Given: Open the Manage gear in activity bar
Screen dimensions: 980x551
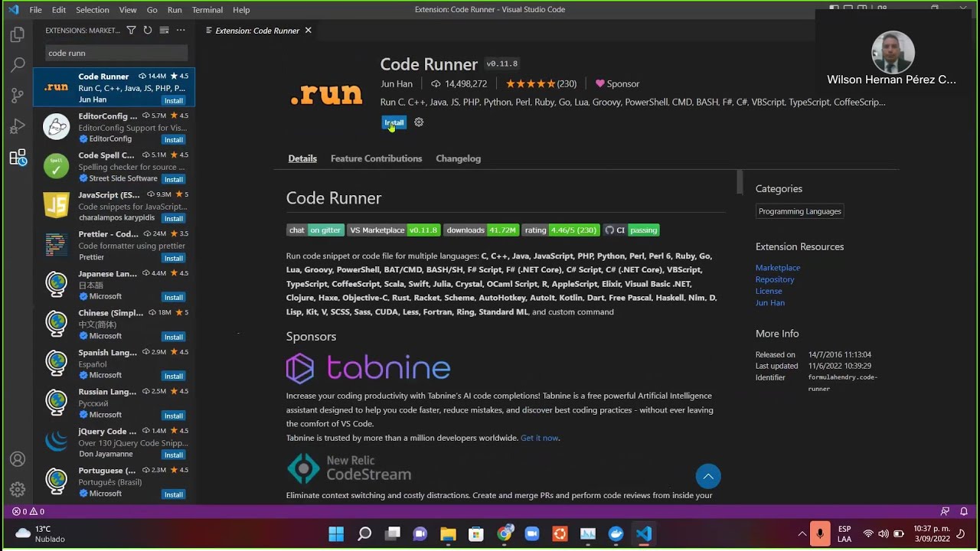Looking at the screenshot, I should (x=17, y=489).
